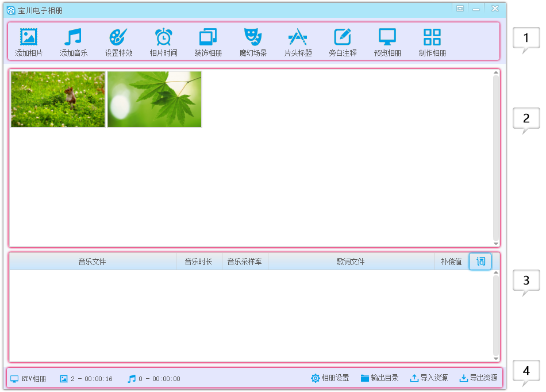
Task: Click the 宝川电子相册 app icon in the title bar
Action: coord(11,10)
